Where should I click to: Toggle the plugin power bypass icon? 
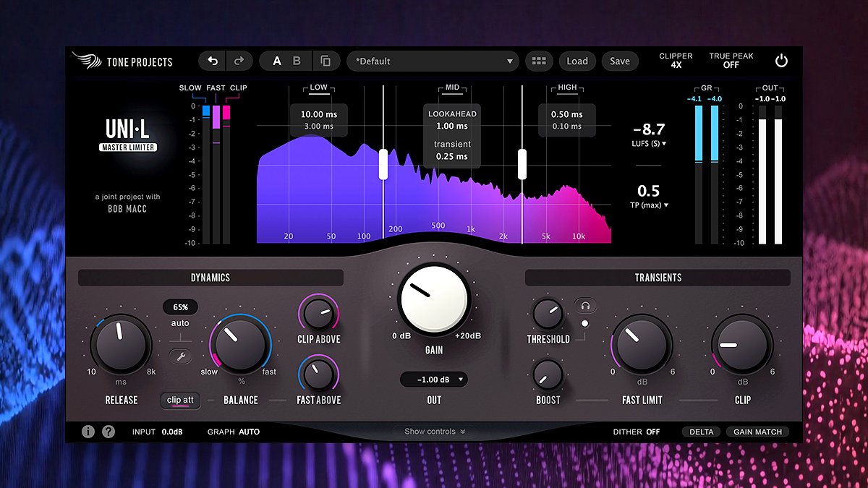point(781,61)
